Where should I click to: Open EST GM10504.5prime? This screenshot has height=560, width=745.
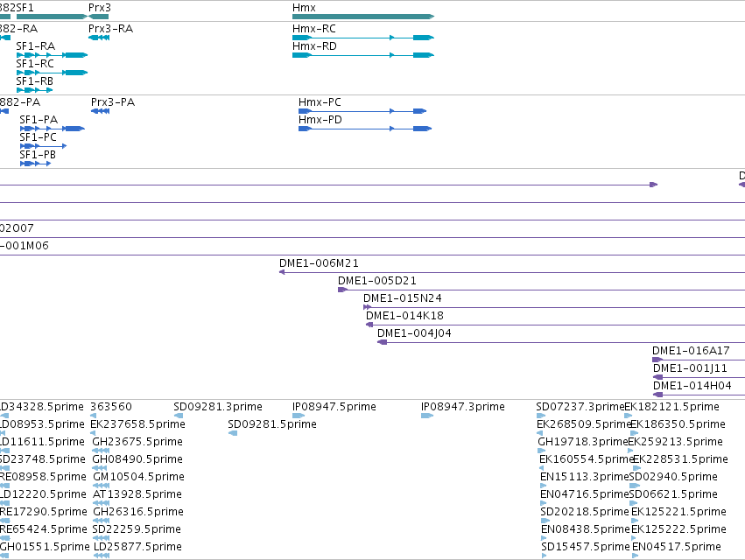point(138,477)
